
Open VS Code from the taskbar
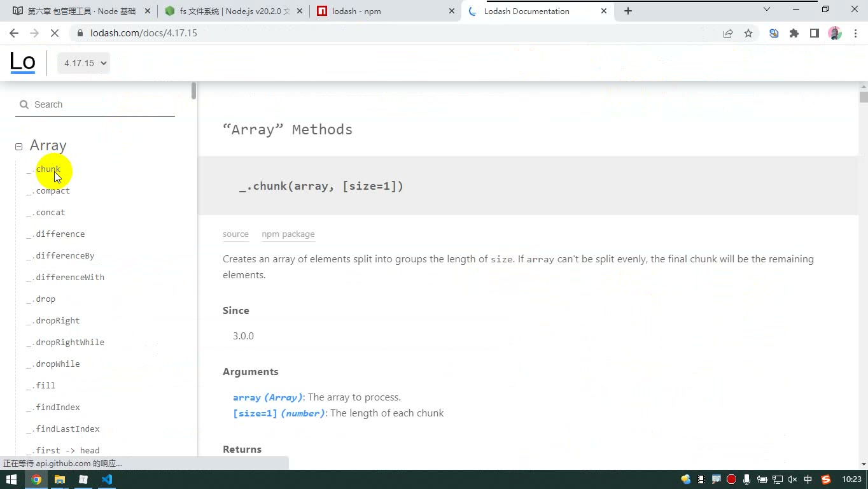(107, 479)
